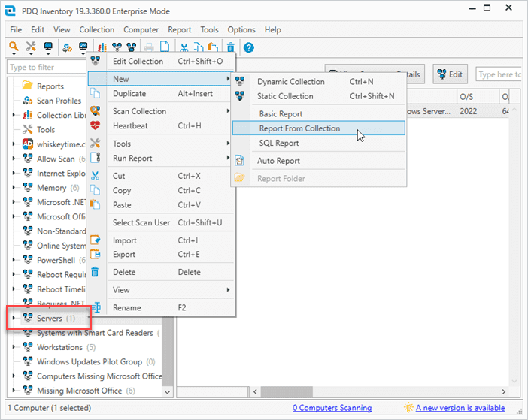Click the Edit button above the grid
Viewport: 528px width, 420px height.
coord(450,74)
